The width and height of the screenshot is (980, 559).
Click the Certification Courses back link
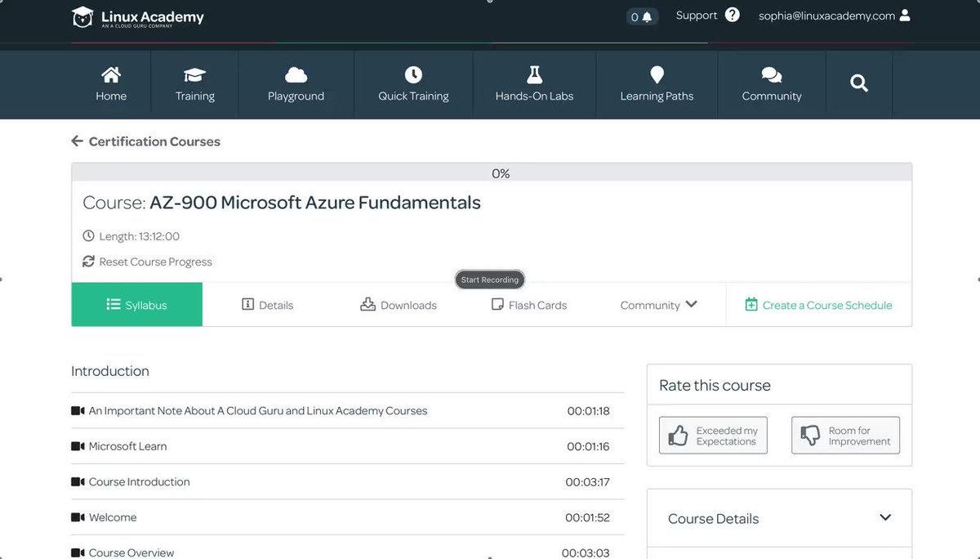pos(154,141)
